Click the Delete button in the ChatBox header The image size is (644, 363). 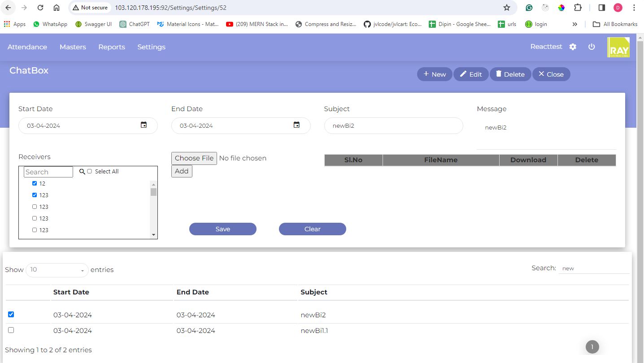(x=510, y=74)
